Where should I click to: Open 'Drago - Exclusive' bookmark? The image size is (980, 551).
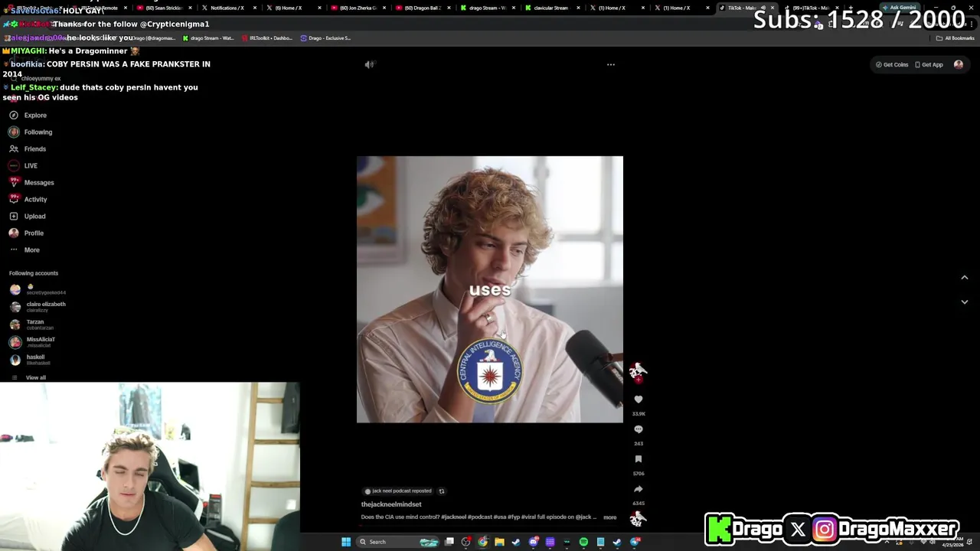click(325, 38)
